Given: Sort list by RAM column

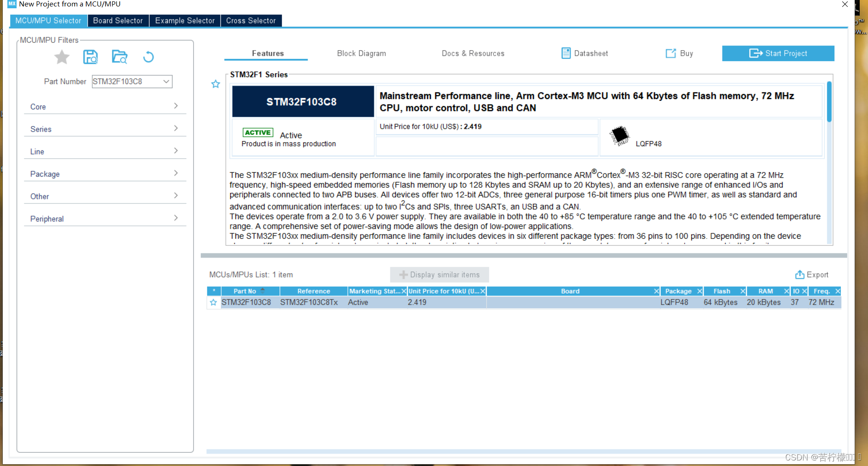Looking at the screenshot, I should 765,291.
